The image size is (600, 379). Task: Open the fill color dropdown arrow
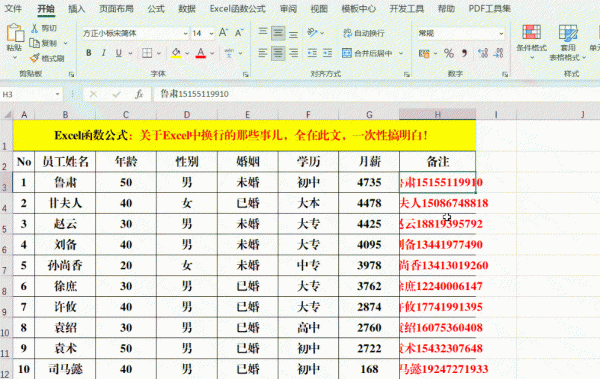click(x=187, y=54)
